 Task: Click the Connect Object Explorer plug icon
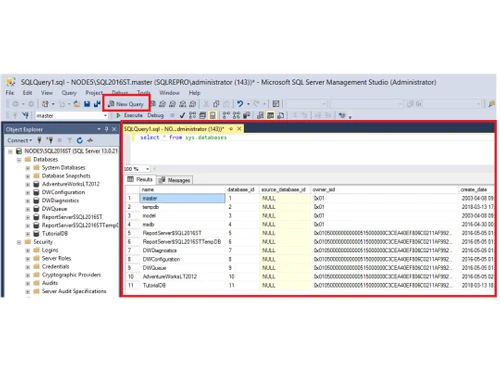(39, 140)
